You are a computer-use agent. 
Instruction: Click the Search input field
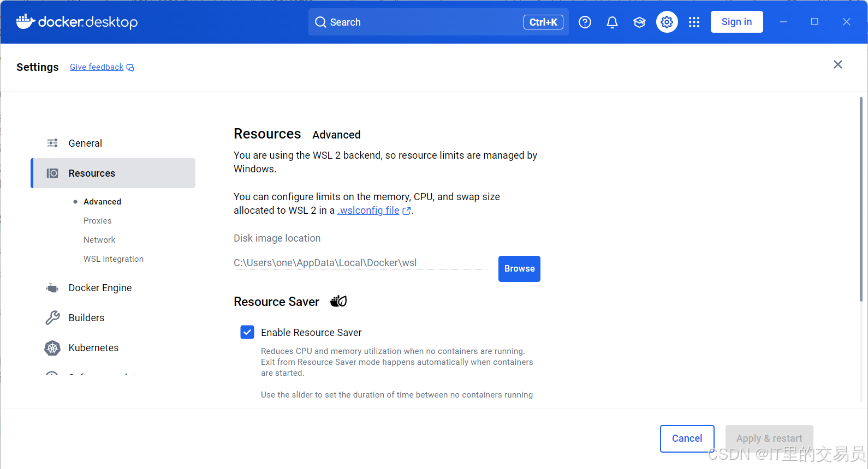click(x=438, y=22)
